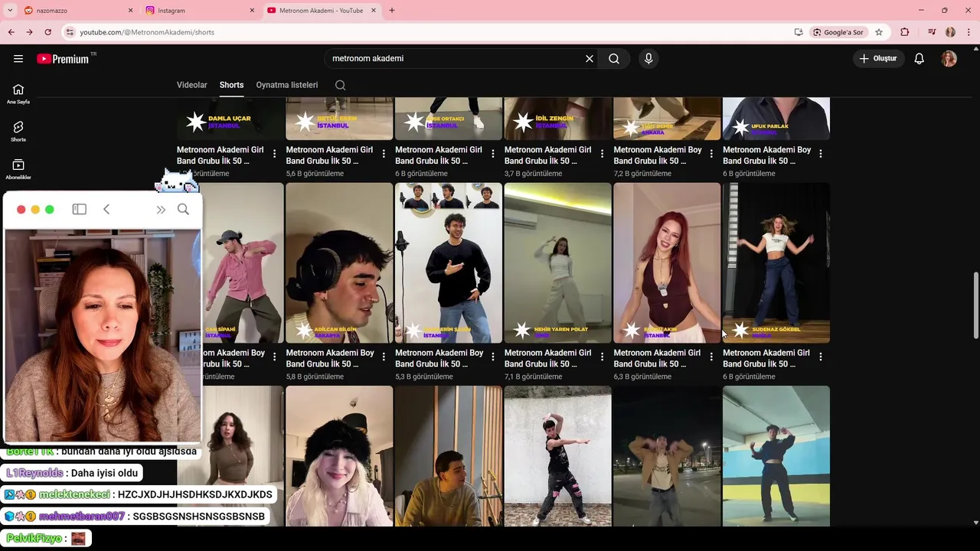This screenshot has width=980, height=551.
Task: Open Abonelikler in the left sidebar
Action: 18,169
